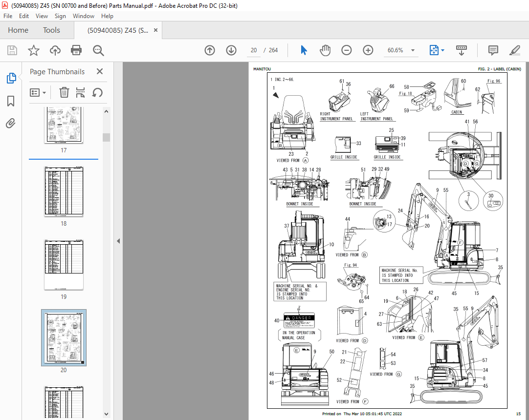Add document to starred favorites

click(33, 51)
